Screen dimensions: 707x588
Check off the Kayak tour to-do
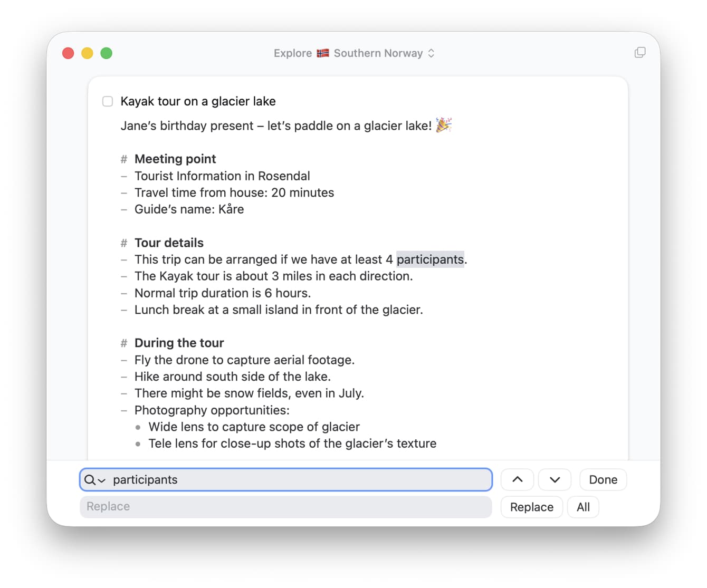click(108, 101)
